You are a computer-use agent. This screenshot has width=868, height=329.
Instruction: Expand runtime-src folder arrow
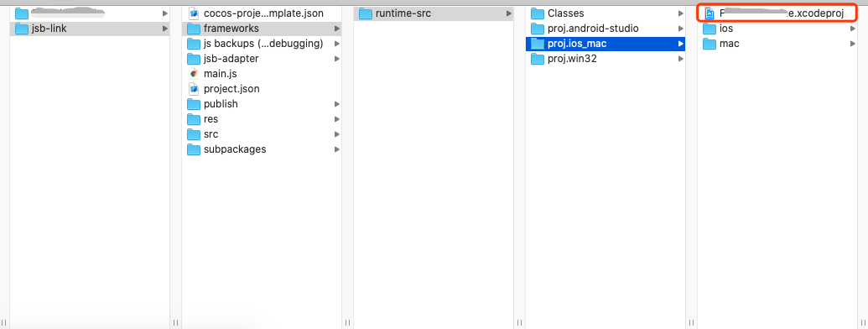click(x=509, y=13)
